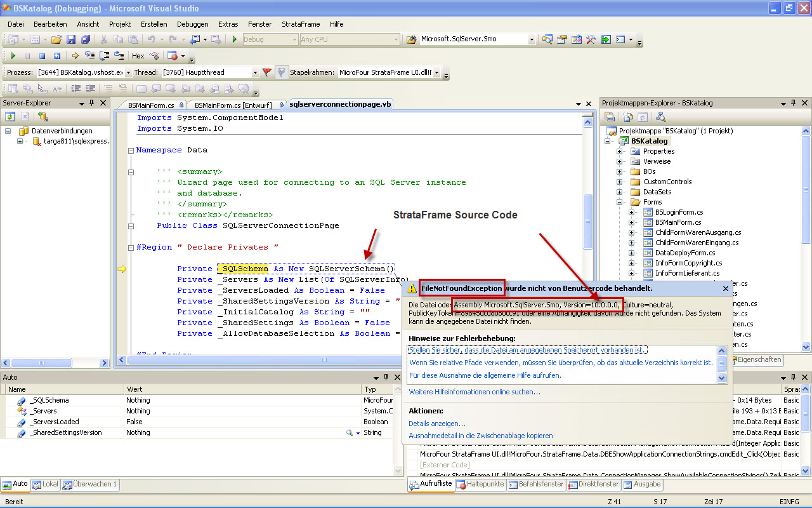This screenshot has width=812, height=508.
Task: Refresh the Server-Explorer panel
Action: (x=10, y=116)
